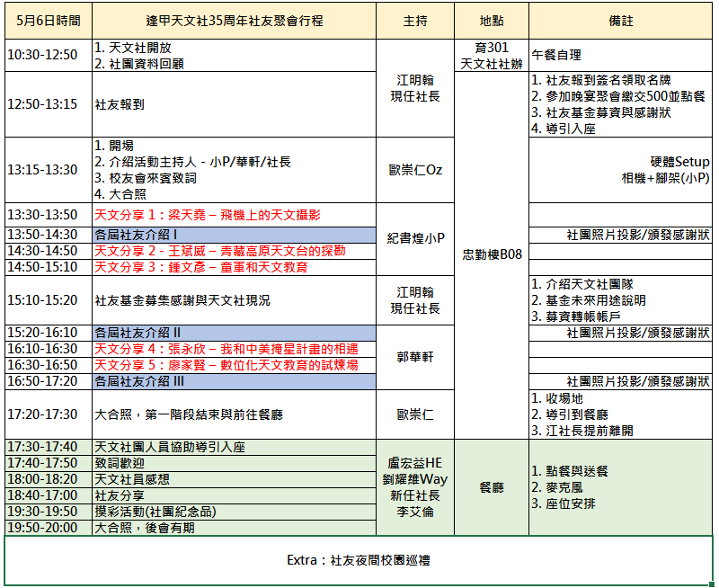The image size is (719, 588).
Task: Select the '5月6日時間' header cell
Action: point(49,21)
